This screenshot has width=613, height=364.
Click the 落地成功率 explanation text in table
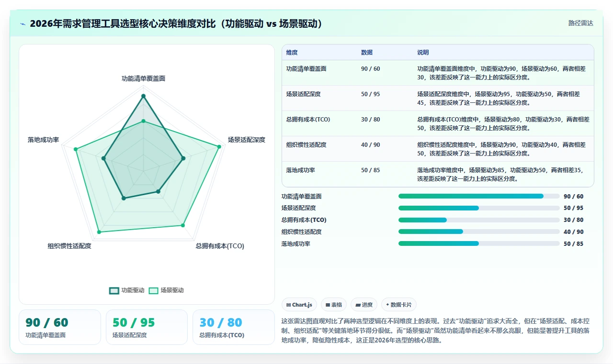pyautogui.click(x=500, y=175)
